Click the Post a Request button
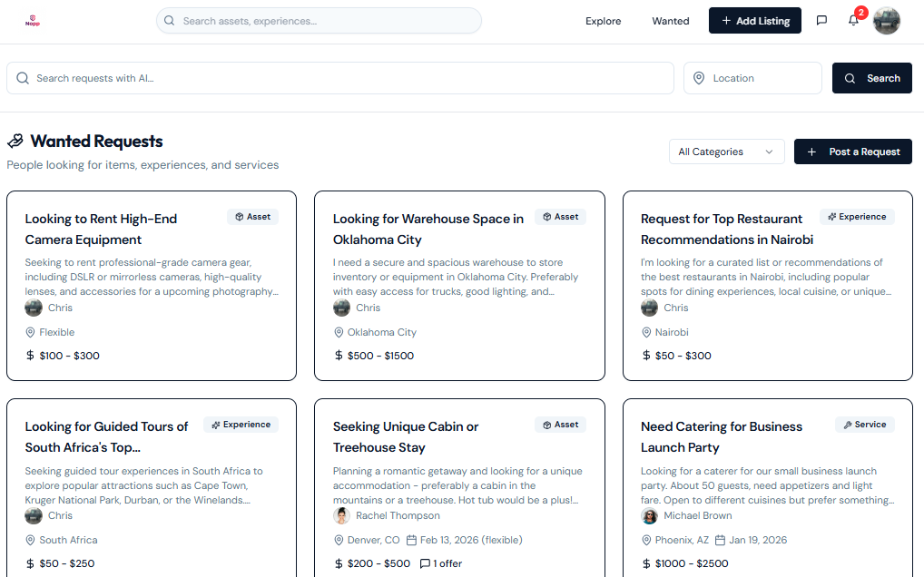 click(852, 152)
